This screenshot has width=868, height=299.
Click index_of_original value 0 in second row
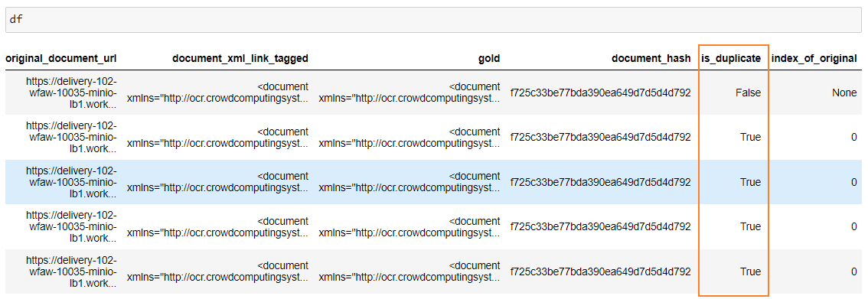click(853, 137)
